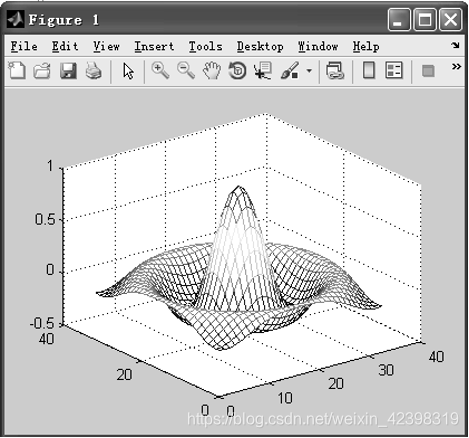Print the figure using the printer icon

coord(94,71)
